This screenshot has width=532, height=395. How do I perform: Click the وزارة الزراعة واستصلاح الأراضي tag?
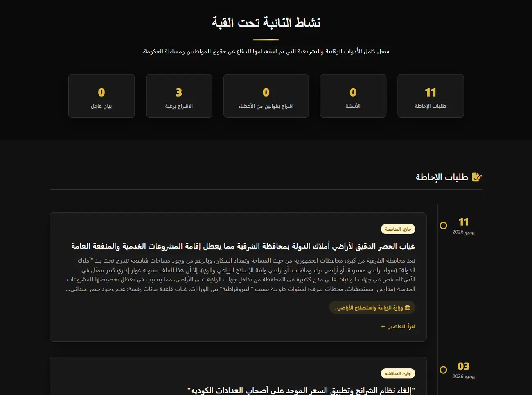(x=372, y=307)
